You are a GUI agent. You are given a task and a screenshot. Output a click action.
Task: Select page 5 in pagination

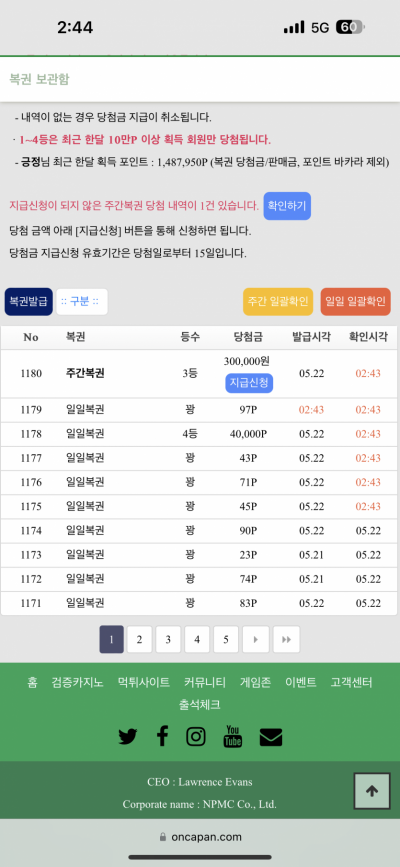tap(226, 640)
